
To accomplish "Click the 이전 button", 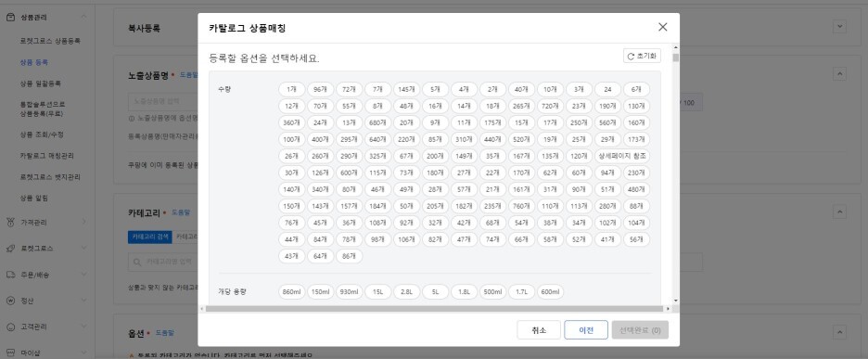I will pos(586,330).
